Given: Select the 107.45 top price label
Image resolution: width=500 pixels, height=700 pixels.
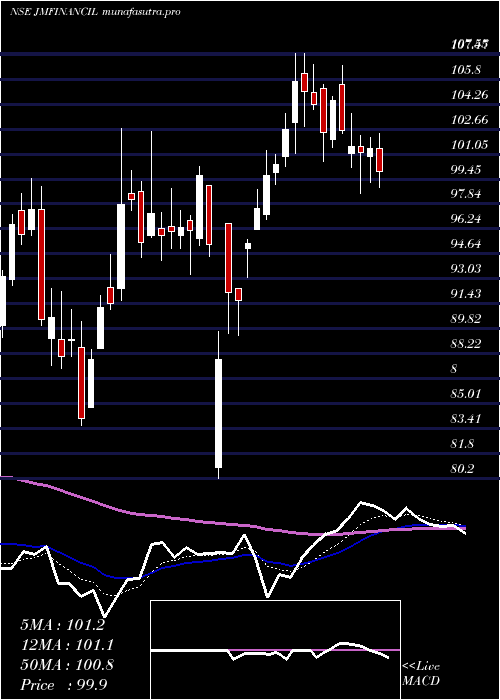Looking at the screenshot, I should pos(470,44).
